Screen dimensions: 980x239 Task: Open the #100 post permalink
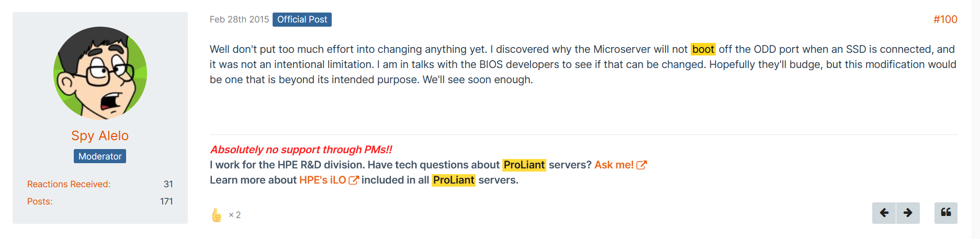click(x=945, y=19)
